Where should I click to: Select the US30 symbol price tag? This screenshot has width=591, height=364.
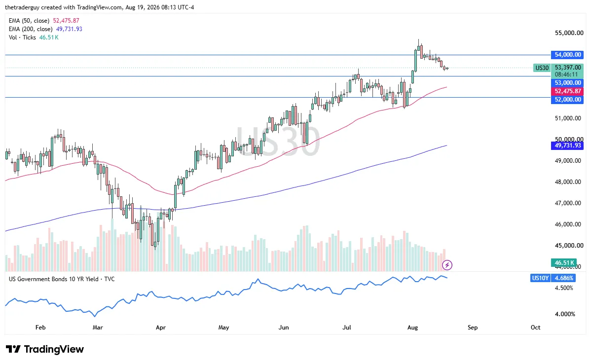coord(542,68)
